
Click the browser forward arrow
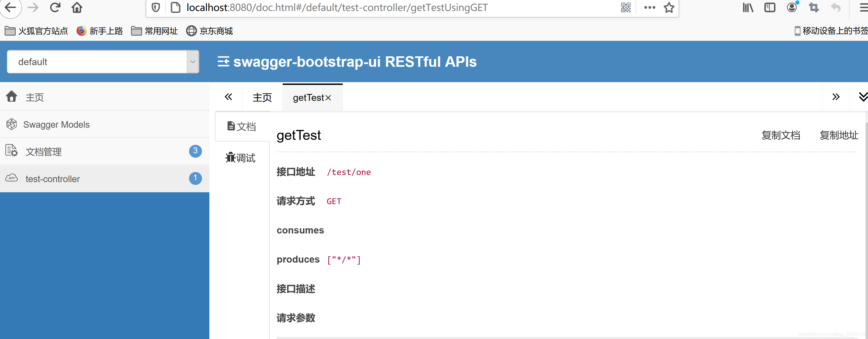pyautogui.click(x=33, y=7)
